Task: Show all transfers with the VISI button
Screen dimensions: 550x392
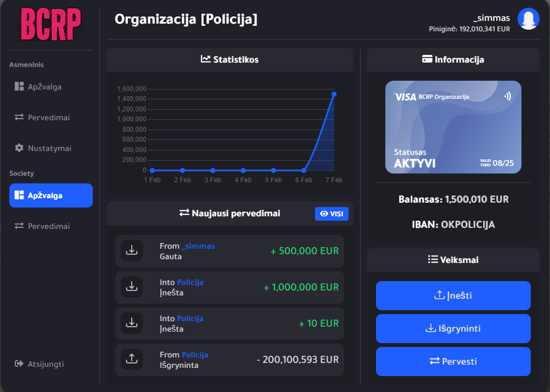Action: 332,214
